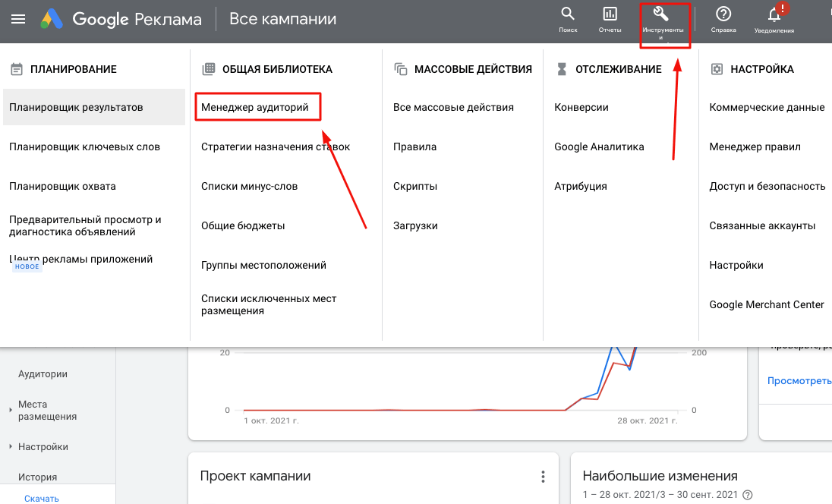
Task: Open Планировщик охвата
Action: pyautogui.click(x=62, y=186)
